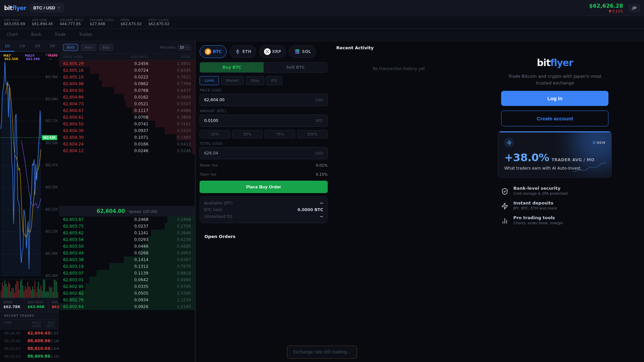
Task: Select bid row priced 62,603.87
Action: [127, 220]
